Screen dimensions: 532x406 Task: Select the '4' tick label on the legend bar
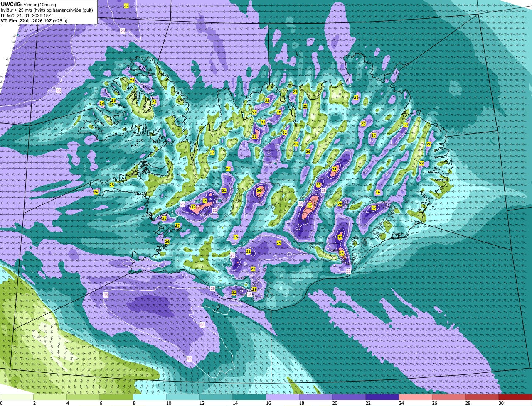68,403
